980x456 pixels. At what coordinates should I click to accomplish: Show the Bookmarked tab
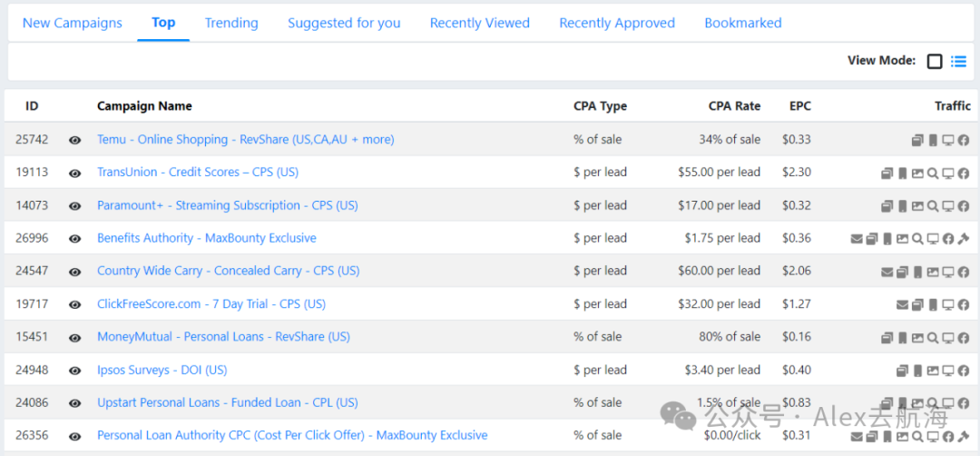click(x=743, y=23)
